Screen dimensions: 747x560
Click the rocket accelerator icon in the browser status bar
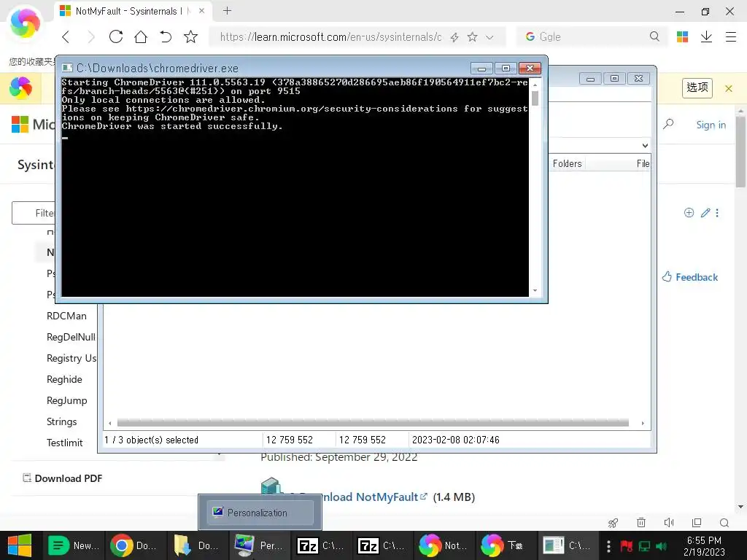tap(613, 523)
